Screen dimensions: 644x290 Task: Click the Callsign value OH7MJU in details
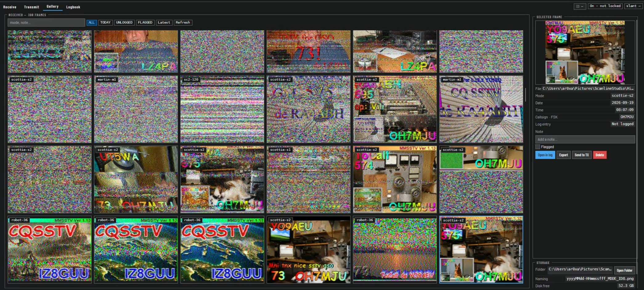point(627,117)
